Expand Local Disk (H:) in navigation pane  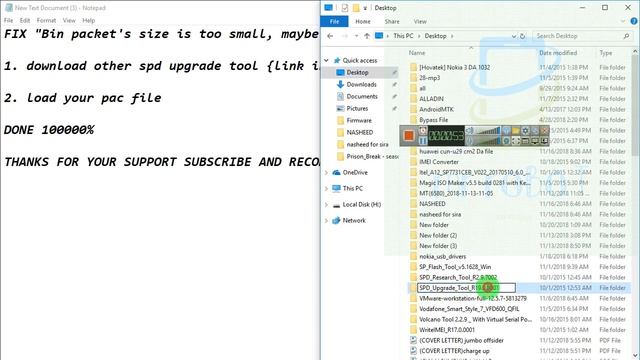[327, 204]
